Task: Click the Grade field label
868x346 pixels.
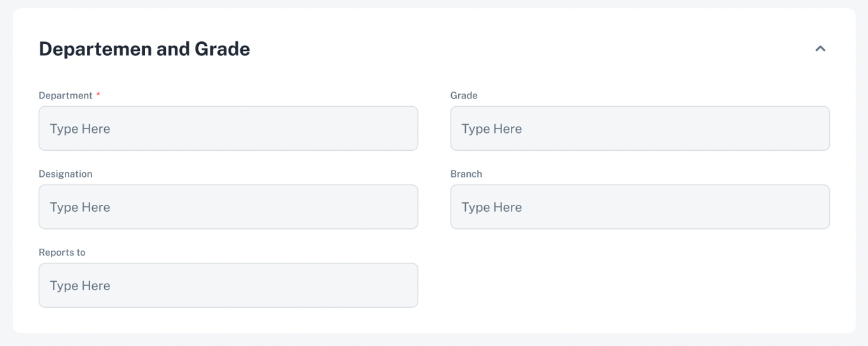Action: pos(464,95)
